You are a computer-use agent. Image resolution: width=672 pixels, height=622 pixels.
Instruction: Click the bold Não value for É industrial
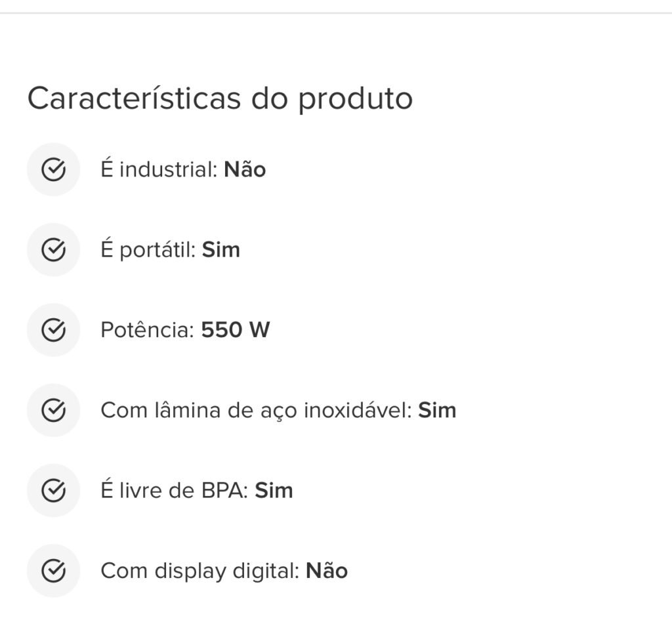pyautogui.click(x=245, y=169)
